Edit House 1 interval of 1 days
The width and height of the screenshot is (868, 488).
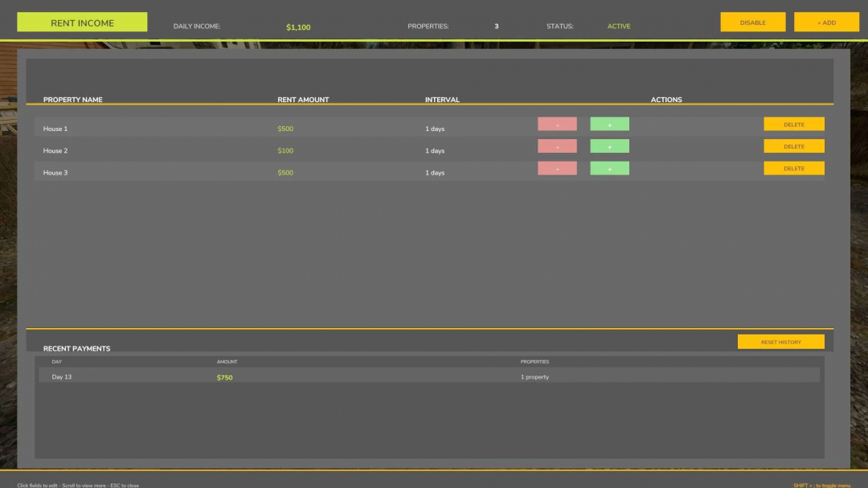tap(435, 128)
